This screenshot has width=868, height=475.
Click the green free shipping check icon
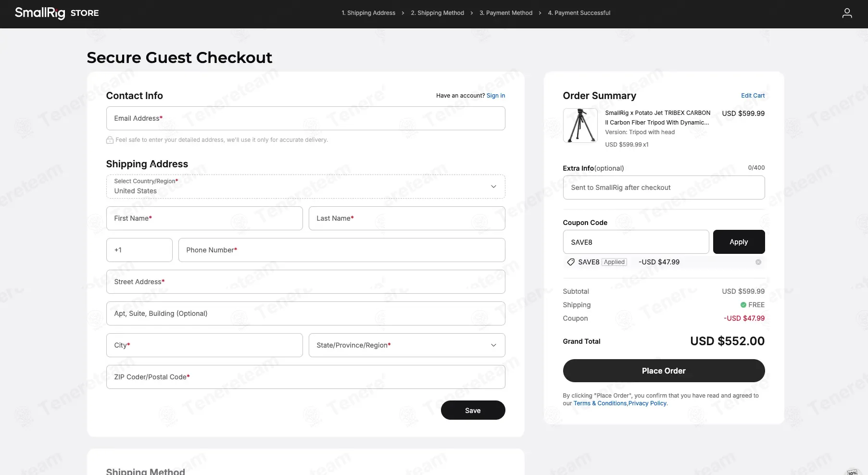click(743, 305)
